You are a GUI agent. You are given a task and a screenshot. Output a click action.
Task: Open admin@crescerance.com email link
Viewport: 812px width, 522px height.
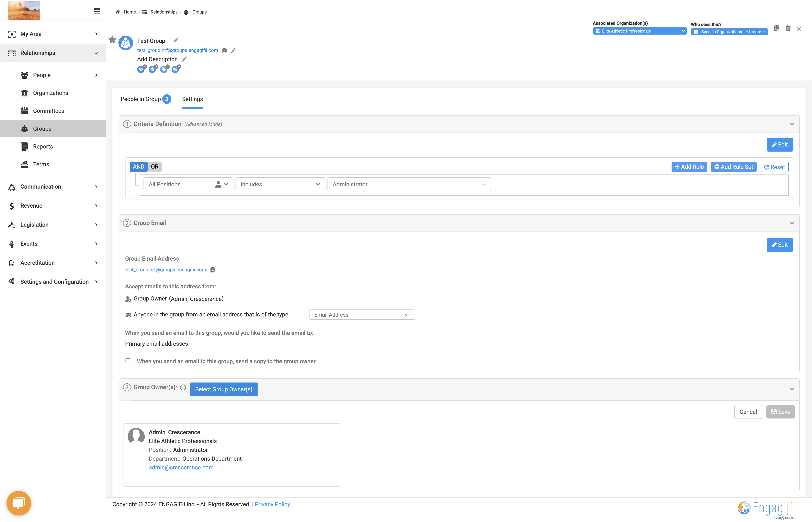[x=181, y=467]
